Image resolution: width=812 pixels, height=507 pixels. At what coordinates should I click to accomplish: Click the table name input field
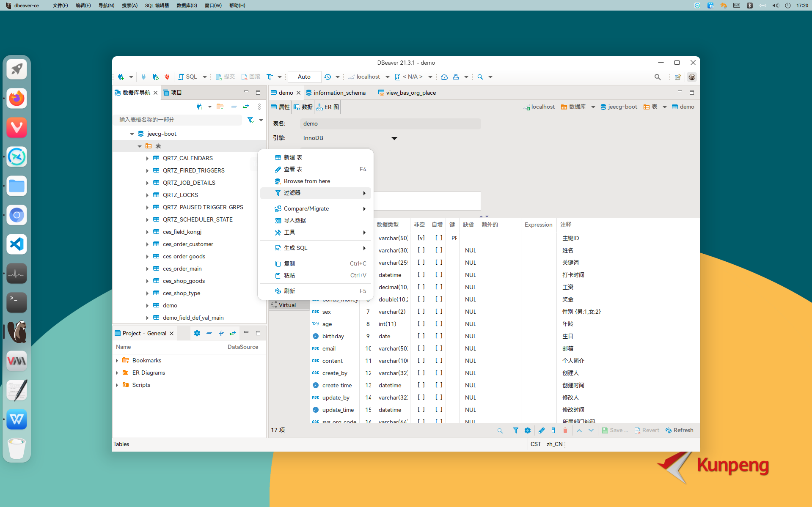pyautogui.click(x=389, y=123)
